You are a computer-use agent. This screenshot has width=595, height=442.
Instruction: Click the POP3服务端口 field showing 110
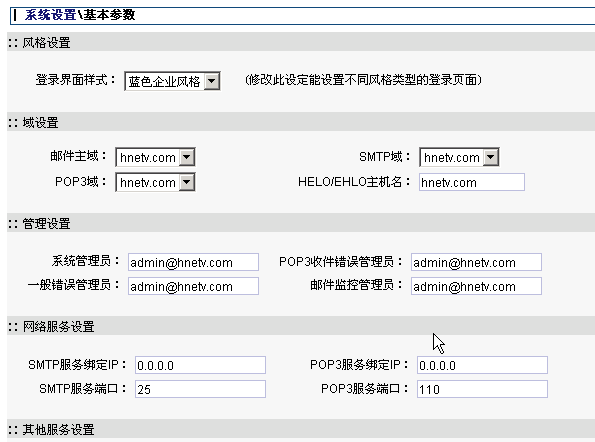482,389
